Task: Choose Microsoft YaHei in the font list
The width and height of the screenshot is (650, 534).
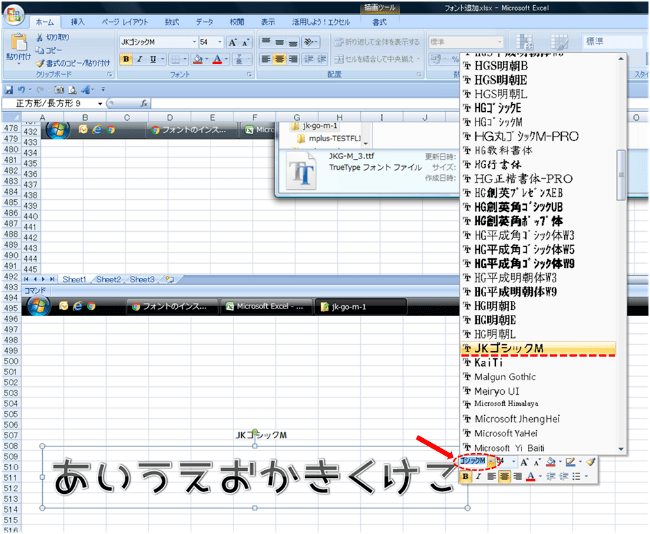Action: point(538,433)
